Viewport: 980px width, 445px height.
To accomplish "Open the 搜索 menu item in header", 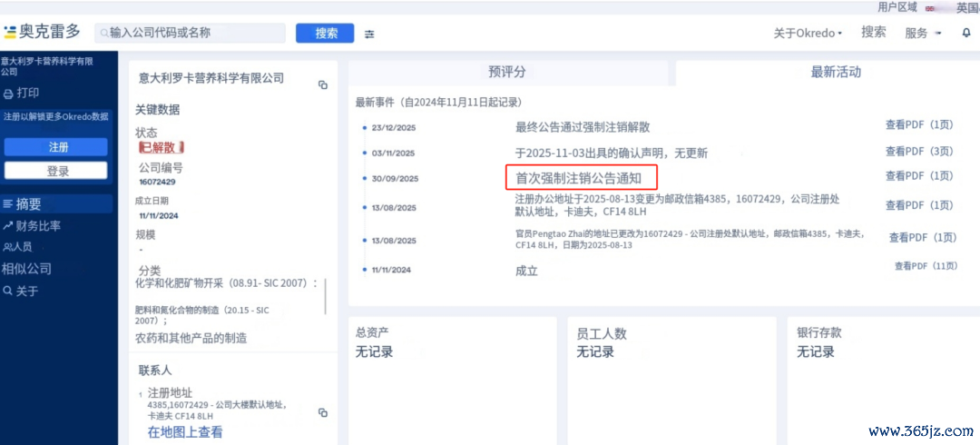I will (x=873, y=33).
